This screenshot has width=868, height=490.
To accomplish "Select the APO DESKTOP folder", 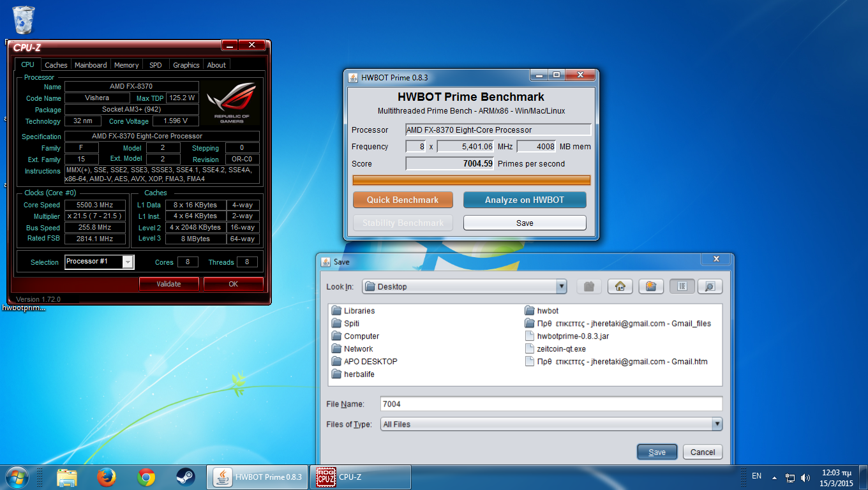I will (364, 362).
